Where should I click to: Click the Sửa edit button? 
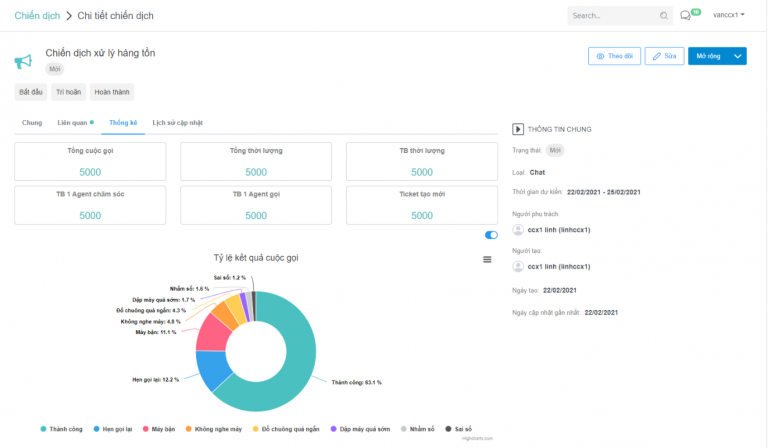click(664, 56)
